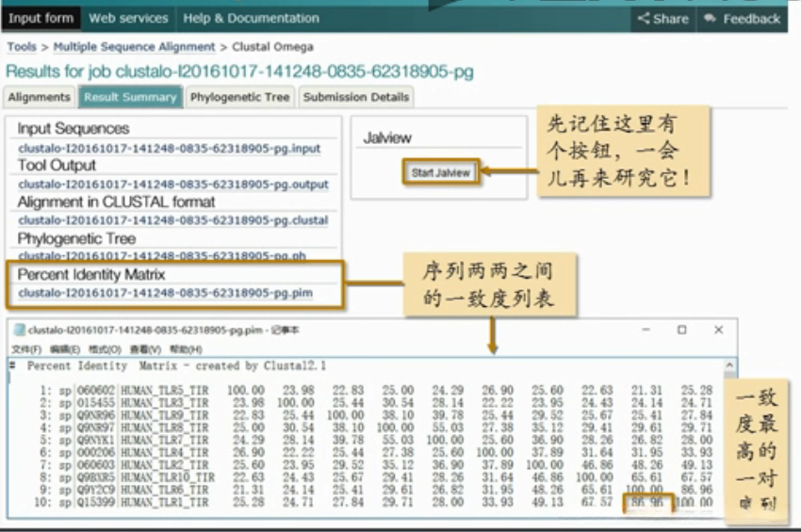This screenshot has width=801, height=532.
Task: Open the 查看(V) menu in Notepad
Action: coord(145,349)
